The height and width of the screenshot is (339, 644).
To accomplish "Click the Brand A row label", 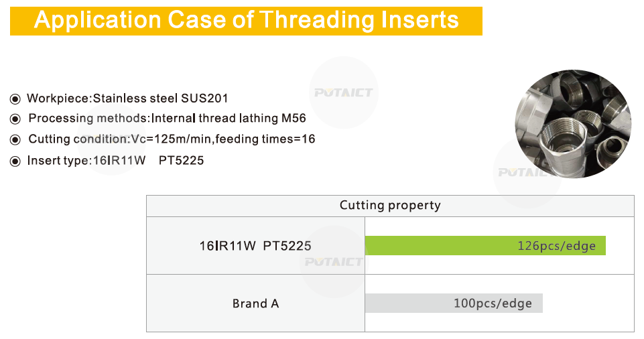I will [255, 303].
